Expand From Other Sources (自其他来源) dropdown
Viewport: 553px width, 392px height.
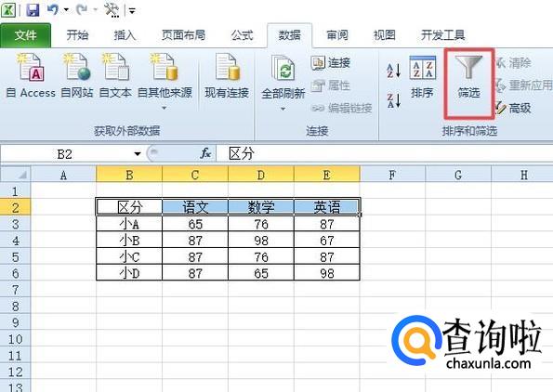coord(164,108)
